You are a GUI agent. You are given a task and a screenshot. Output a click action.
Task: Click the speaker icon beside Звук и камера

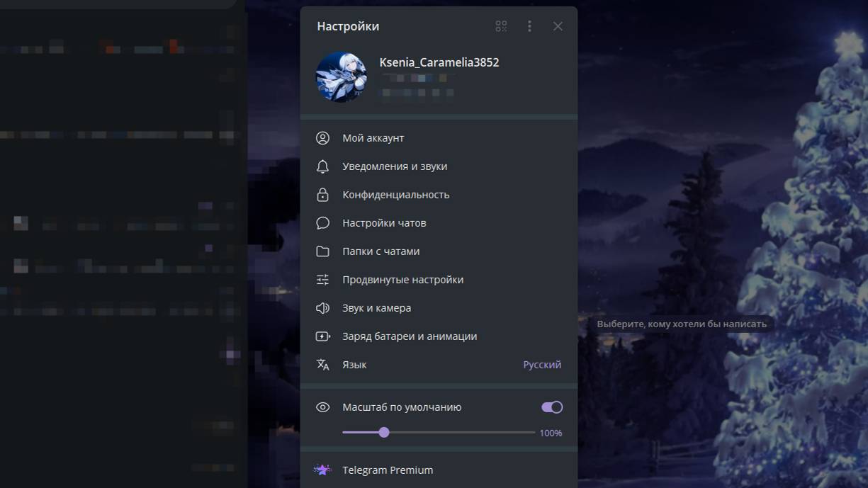tap(322, 308)
